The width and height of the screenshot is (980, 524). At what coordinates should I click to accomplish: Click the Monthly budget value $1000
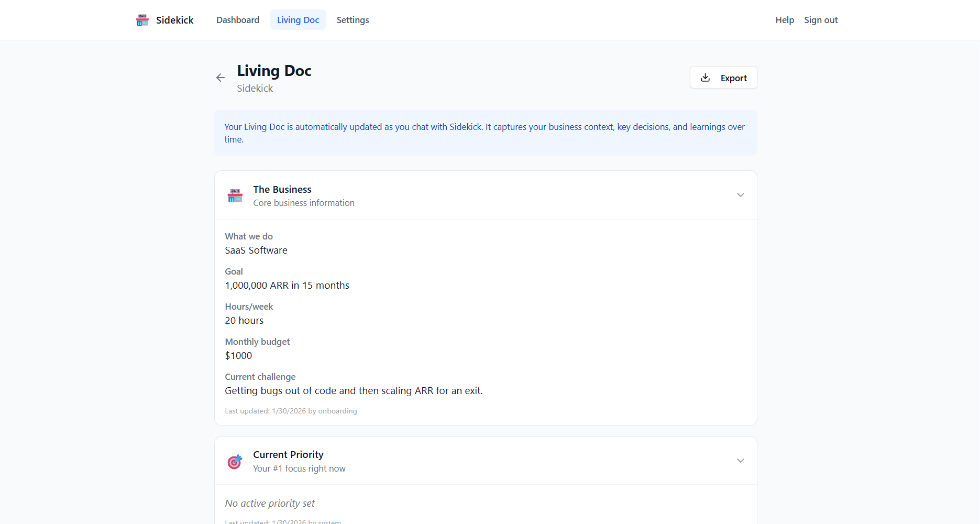coord(238,355)
